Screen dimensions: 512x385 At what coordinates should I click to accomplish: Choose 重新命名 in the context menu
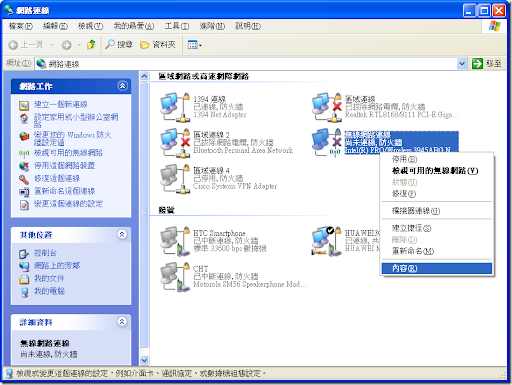(x=437, y=251)
